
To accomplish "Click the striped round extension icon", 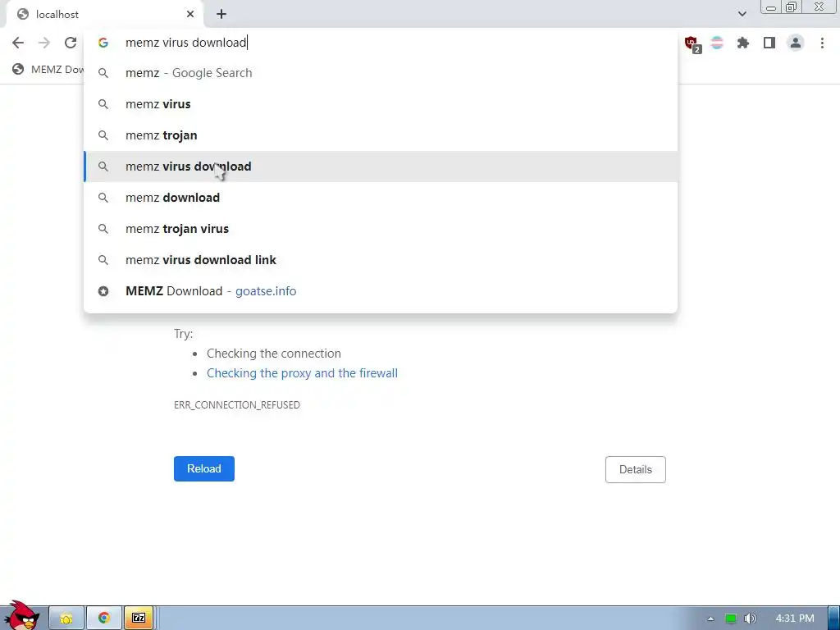I will click(x=717, y=43).
